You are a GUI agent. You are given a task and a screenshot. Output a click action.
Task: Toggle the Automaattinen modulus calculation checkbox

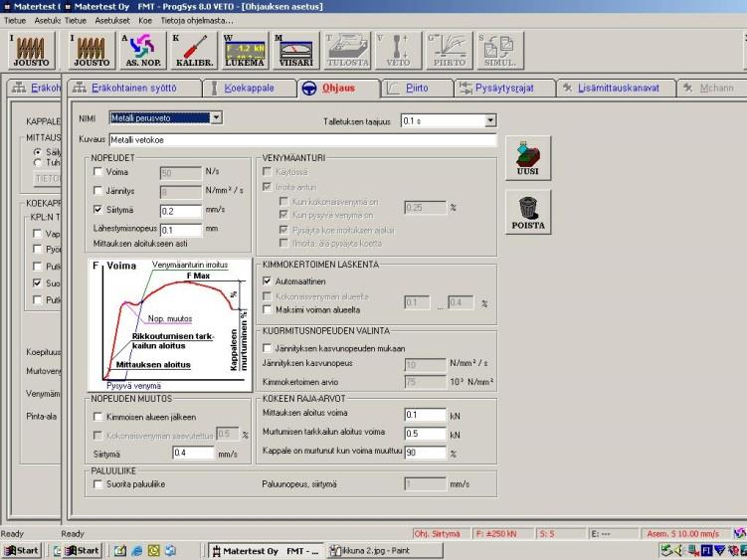268,281
